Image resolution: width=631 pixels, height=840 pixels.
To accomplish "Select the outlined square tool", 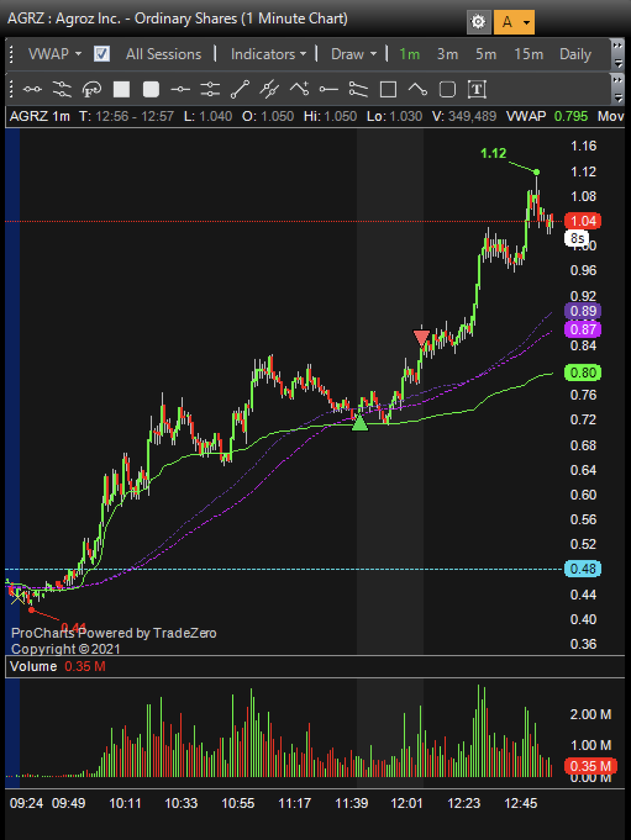I will point(388,90).
